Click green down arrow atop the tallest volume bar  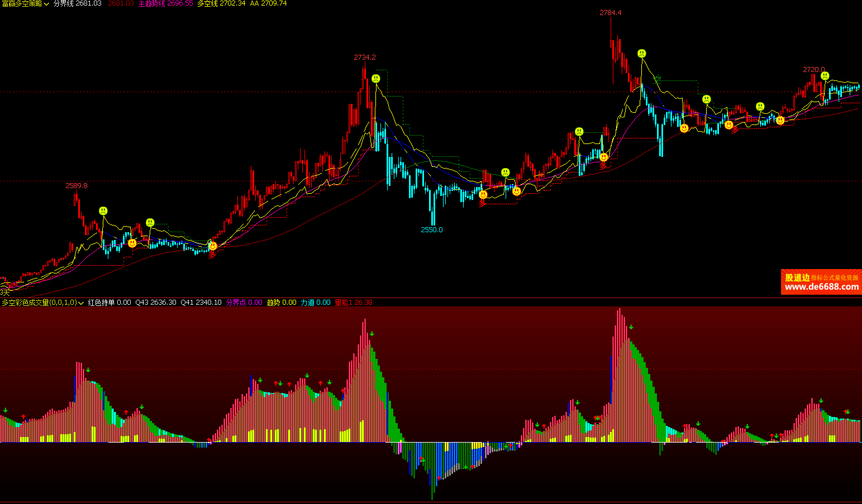coord(631,327)
